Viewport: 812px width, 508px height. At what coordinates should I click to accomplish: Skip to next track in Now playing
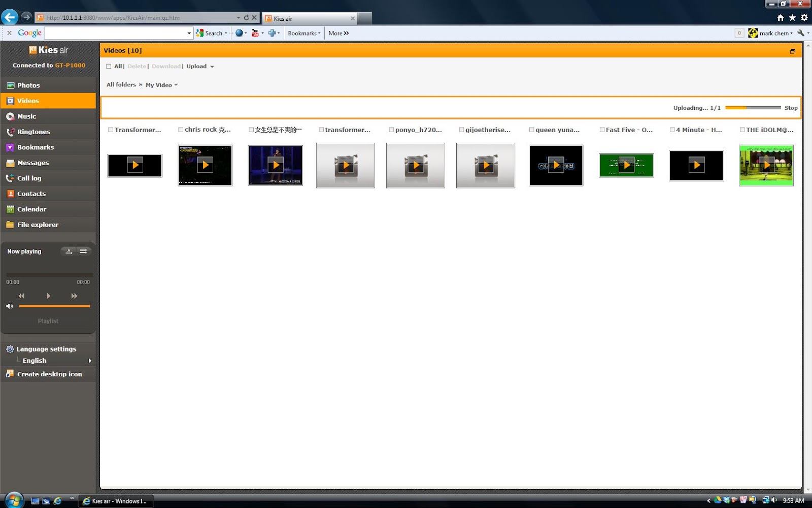pos(74,296)
